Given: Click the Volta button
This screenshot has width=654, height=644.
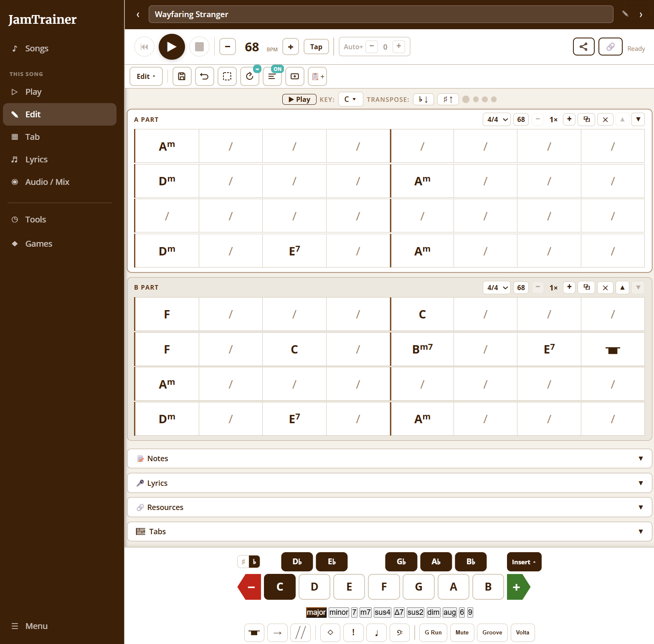Looking at the screenshot, I should pos(522,633).
